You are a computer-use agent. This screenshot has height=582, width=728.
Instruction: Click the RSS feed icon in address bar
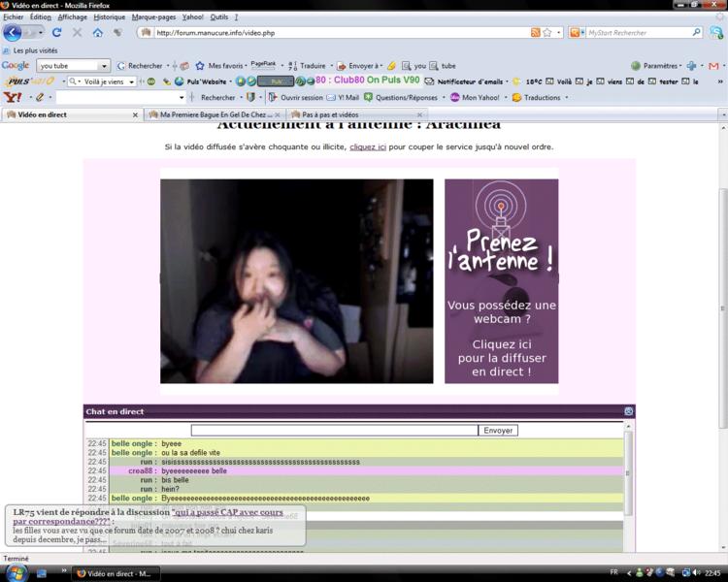tap(536, 33)
